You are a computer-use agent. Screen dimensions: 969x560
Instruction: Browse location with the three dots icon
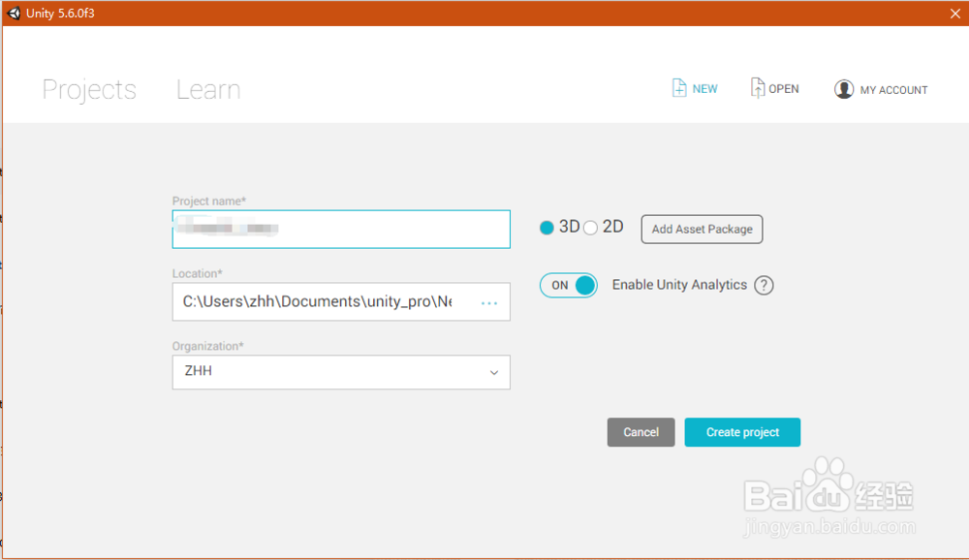(488, 303)
